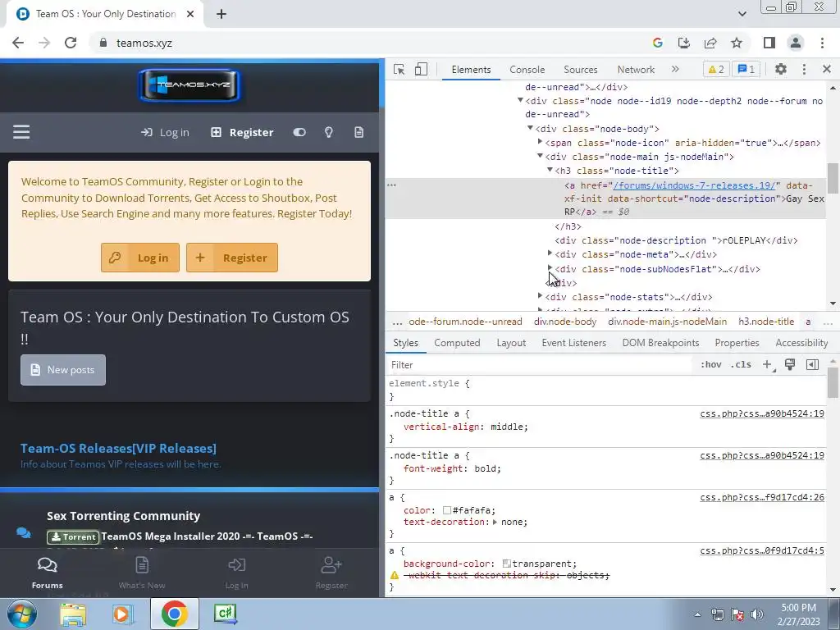Open the site hamburger menu
This screenshot has height=630, width=840.
tap(21, 132)
